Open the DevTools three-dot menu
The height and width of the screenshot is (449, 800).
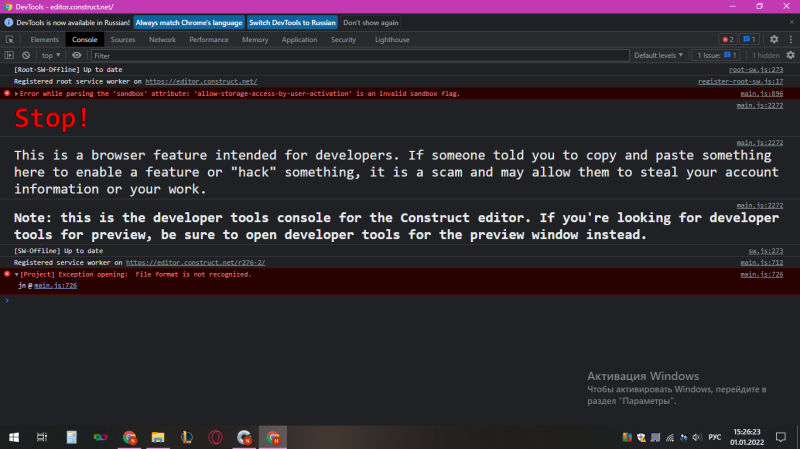click(791, 39)
